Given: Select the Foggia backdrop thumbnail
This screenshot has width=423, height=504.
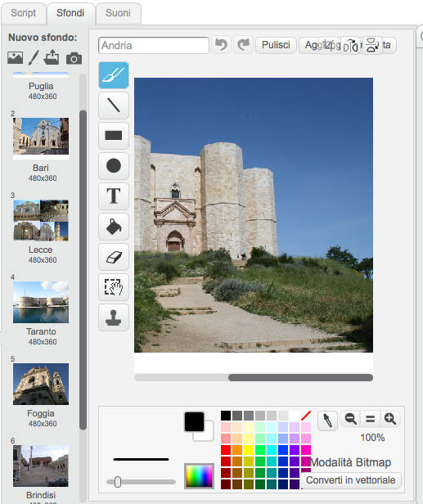Looking at the screenshot, I should [41, 384].
